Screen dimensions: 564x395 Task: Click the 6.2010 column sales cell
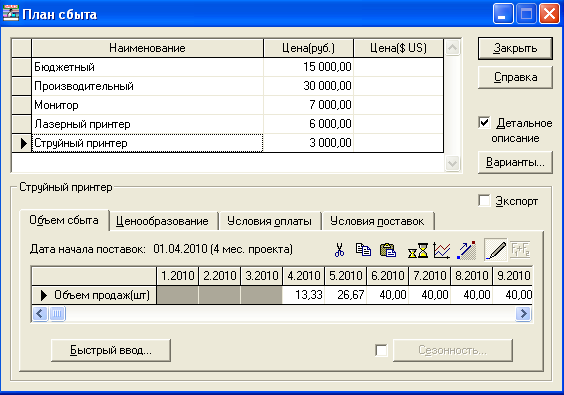(x=387, y=295)
